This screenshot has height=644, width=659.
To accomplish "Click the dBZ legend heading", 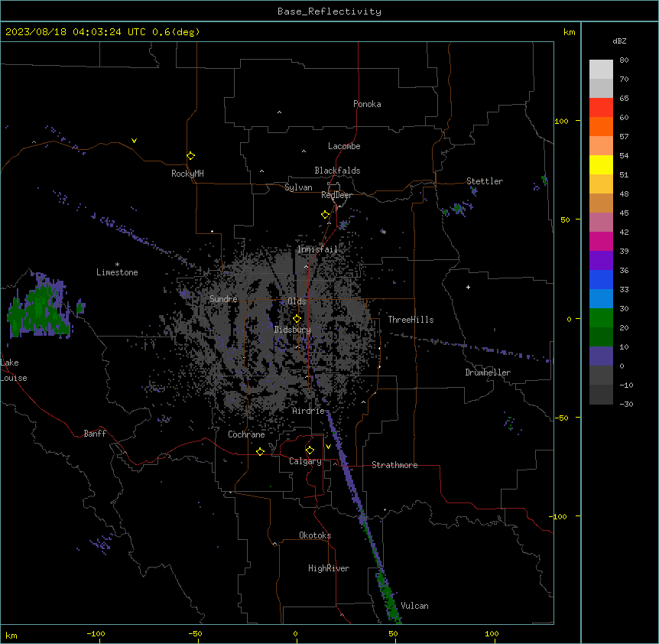I will [x=619, y=41].
